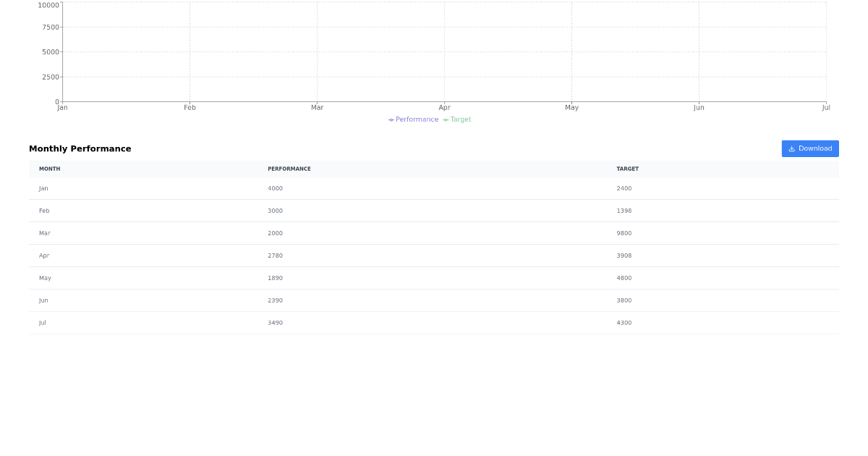Select the Apr performance value 2780

pyautogui.click(x=275, y=256)
